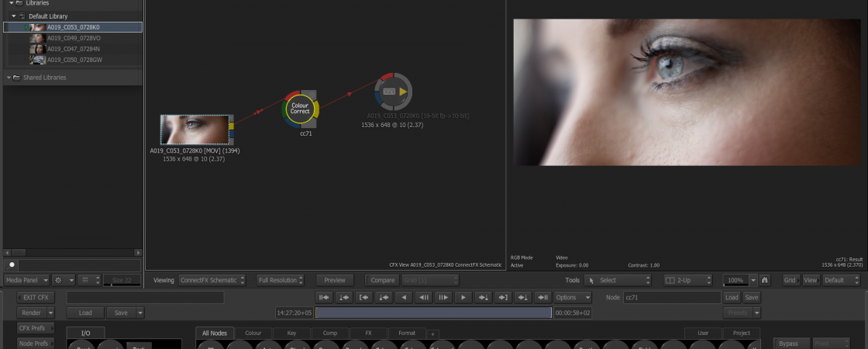Open the ConnectFX Schematic viewing dropdown

pyautogui.click(x=212, y=280)
